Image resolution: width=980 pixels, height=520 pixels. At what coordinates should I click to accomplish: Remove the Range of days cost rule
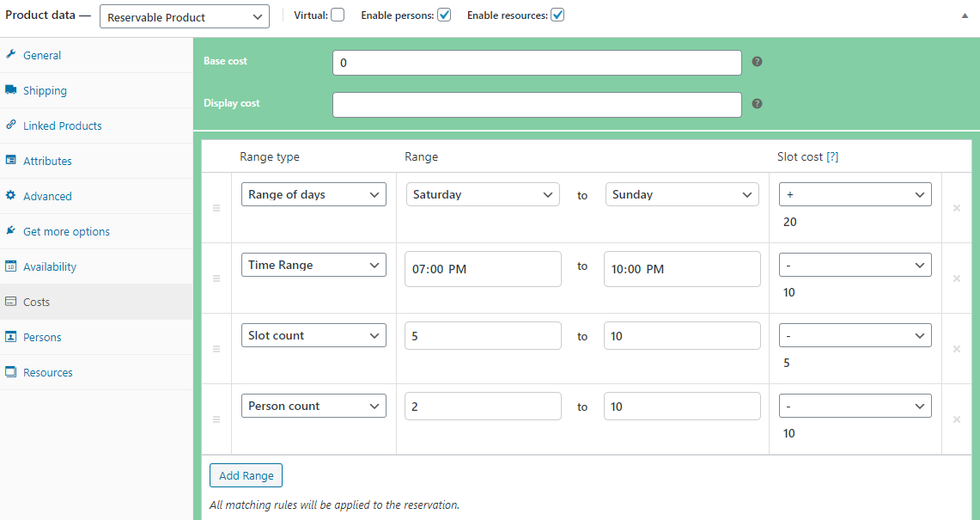coord(956,208)
